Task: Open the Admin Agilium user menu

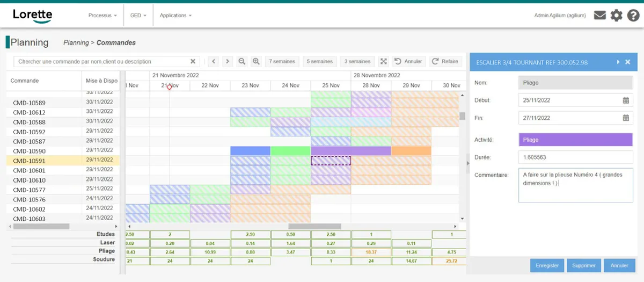Action: click(x=561, y=16)
